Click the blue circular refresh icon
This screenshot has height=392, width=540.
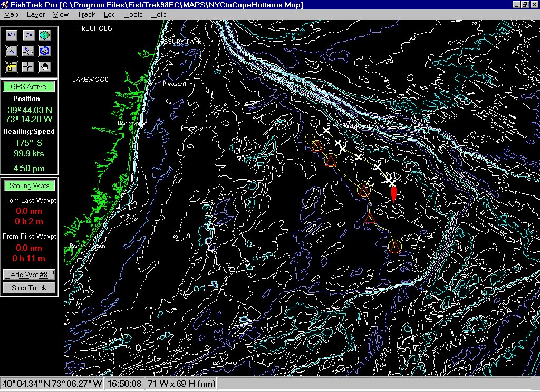click(x=45, y=51)
